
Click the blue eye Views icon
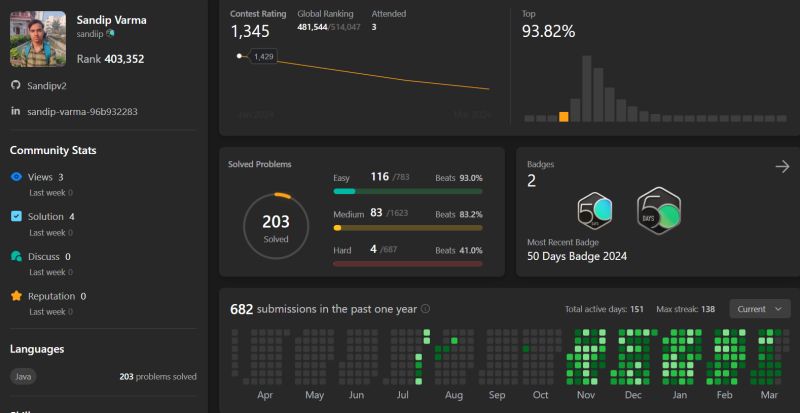point(16,177)
